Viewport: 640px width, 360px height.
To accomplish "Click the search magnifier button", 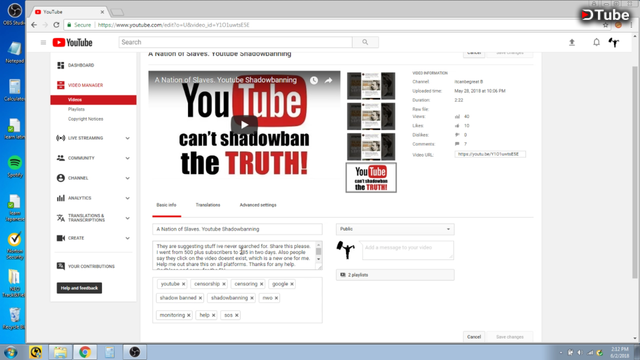I will coord(365,42).
